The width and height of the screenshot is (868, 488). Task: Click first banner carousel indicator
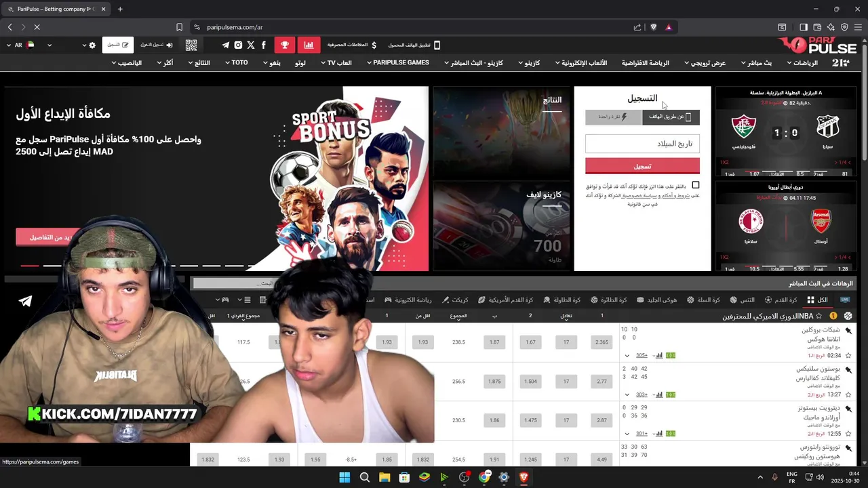tap(30, 266)
